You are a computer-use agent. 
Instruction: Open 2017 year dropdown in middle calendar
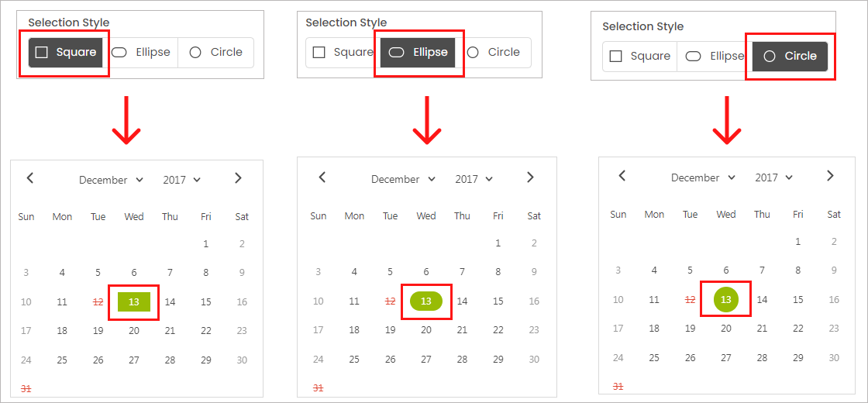coord(474,179)
